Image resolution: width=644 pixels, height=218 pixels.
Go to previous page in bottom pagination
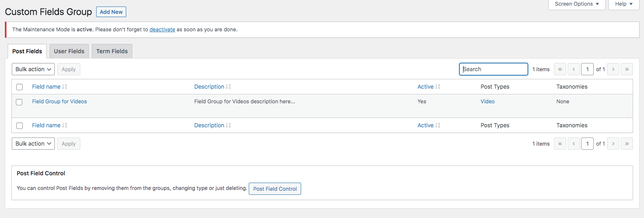(x=573, y=144)
